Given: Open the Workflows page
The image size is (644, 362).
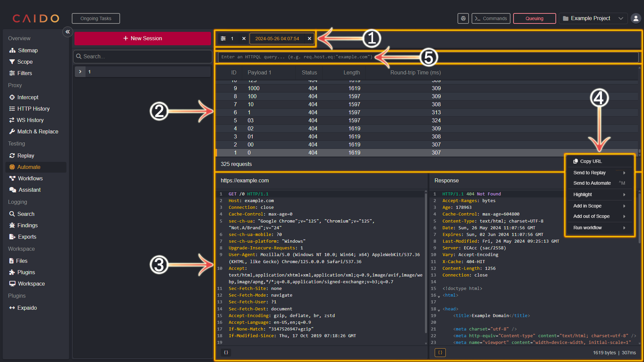Looking at the screenshot, I should coord(26,178).
